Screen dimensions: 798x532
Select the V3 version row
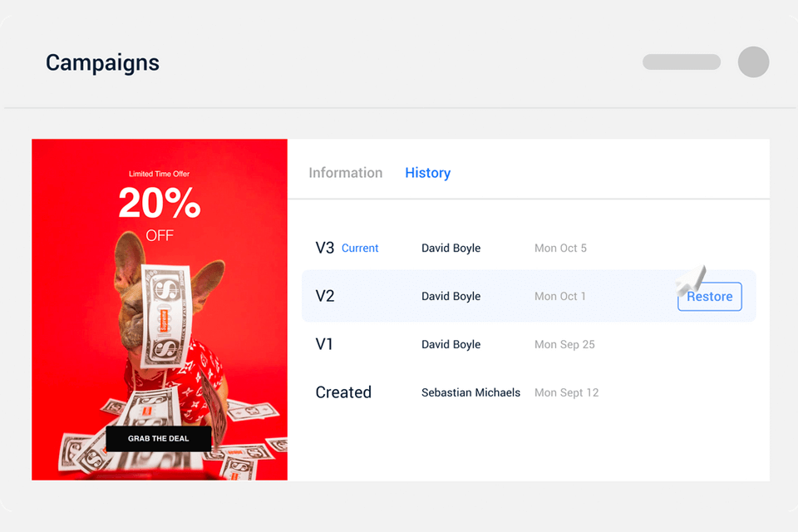click(325, 248)
